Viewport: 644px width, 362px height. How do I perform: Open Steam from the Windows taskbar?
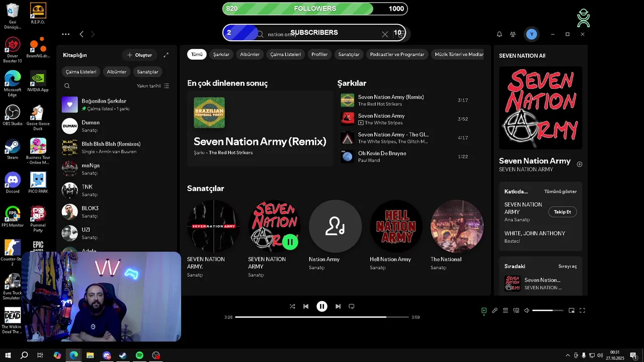point(123,355)
